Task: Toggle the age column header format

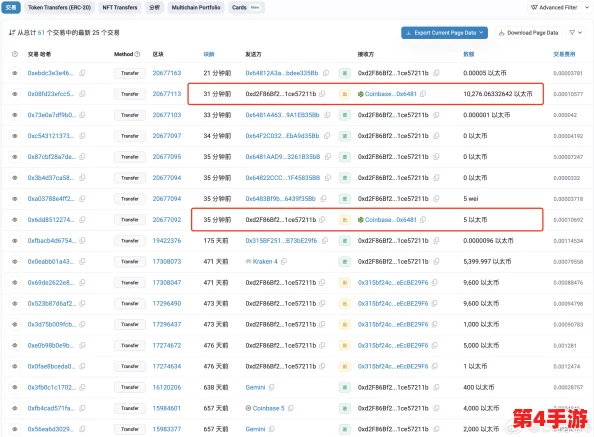Action: coord(209,54)
